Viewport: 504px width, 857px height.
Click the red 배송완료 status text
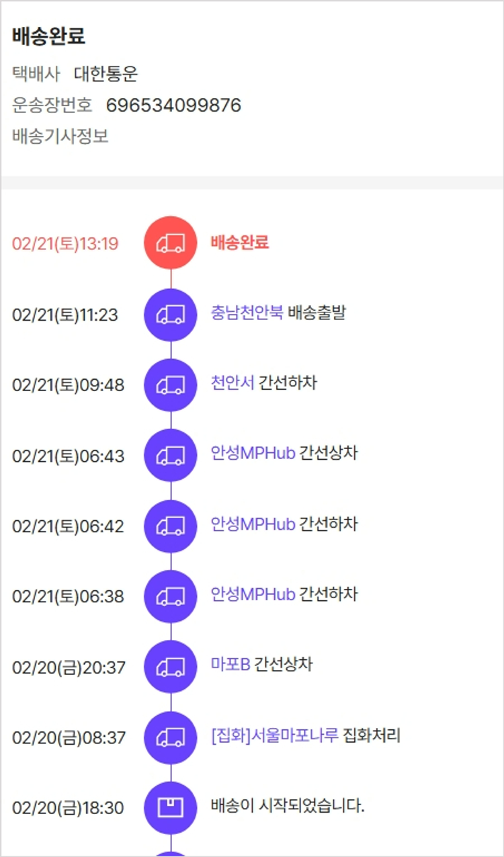coord(240,243)
